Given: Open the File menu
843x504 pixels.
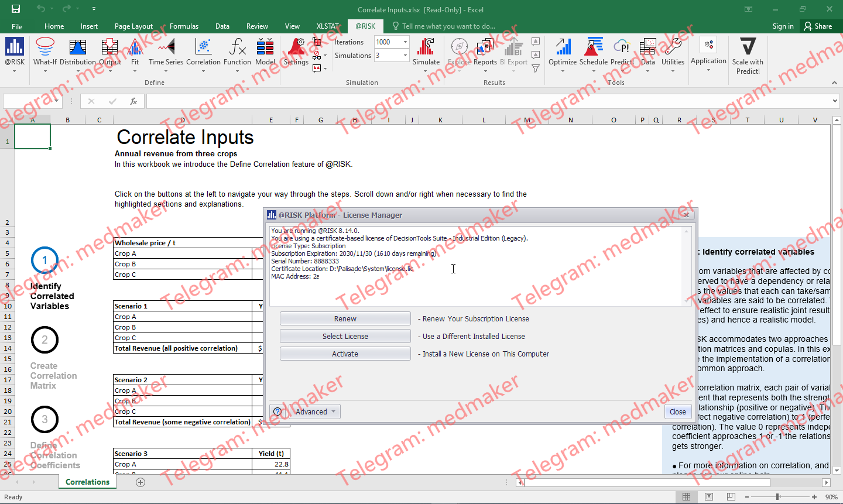Looking at the screenshot, I should 17,26.
